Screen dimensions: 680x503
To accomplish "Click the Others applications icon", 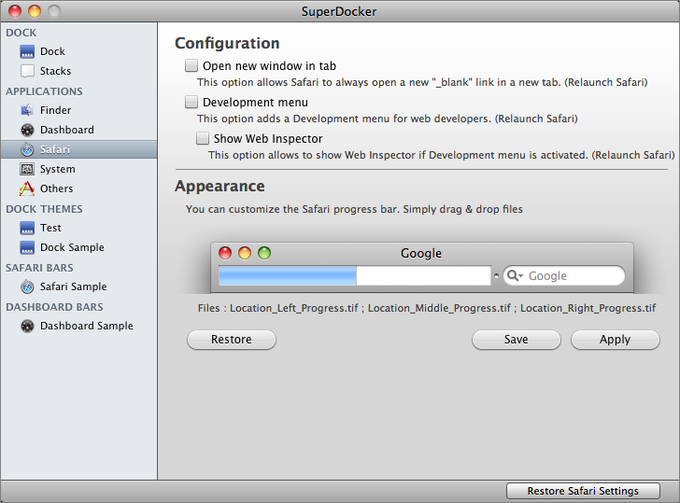I will point(27,189).
